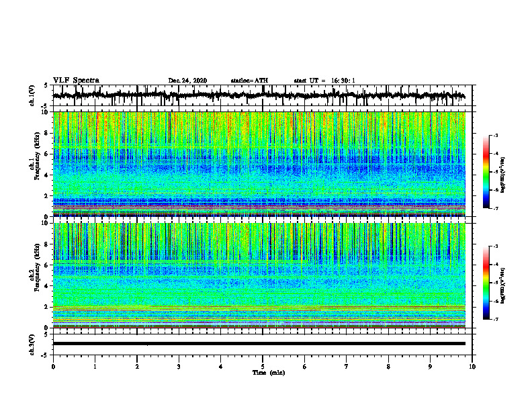Click the ch.2 color bar log(PSD) label
The height and width of the screenshot is (411, 532).
(502, 285)
